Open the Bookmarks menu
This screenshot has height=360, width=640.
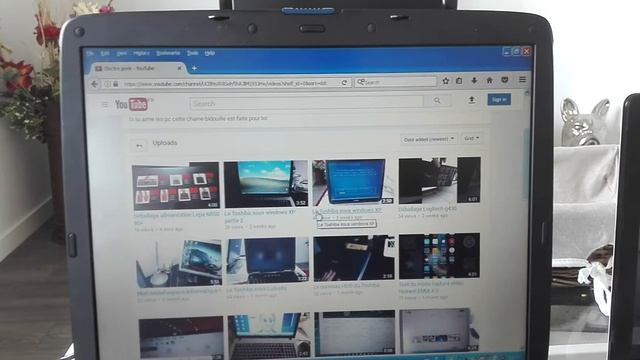coord(168,53)
